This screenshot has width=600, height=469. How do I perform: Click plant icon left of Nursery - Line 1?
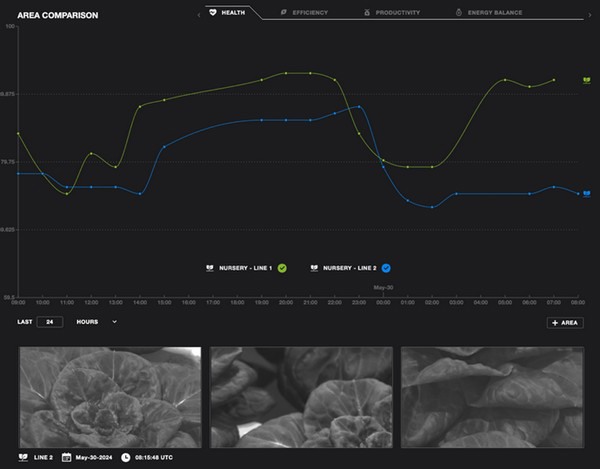pos(210,268)
